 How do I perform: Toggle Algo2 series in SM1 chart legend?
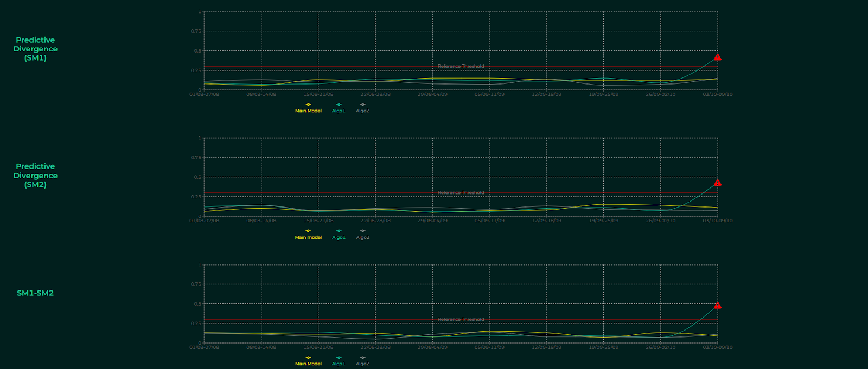point(362,108)
